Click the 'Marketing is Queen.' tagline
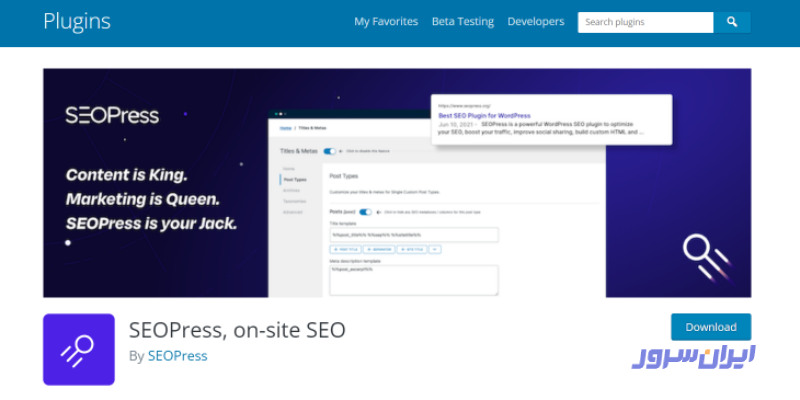Image resolution: width=800 pixels, height=400 pixels. click(143, 199)
